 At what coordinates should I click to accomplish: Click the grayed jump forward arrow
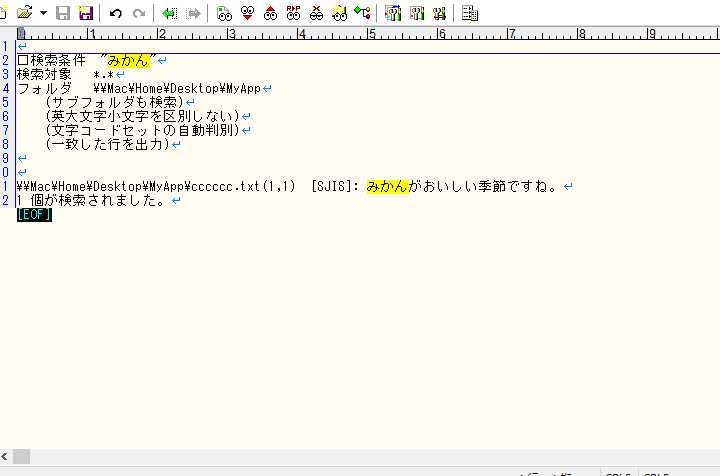194,13
